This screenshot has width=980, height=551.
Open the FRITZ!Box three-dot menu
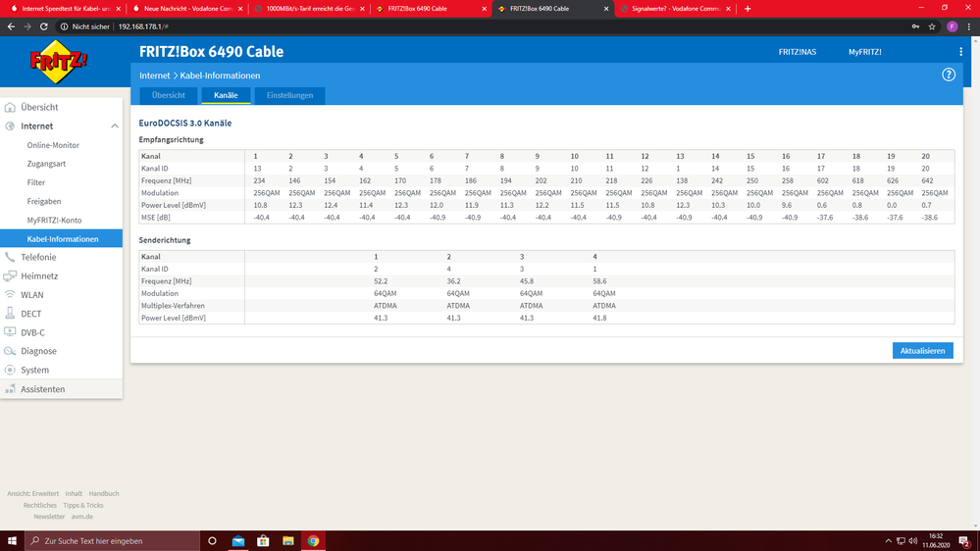960,52
